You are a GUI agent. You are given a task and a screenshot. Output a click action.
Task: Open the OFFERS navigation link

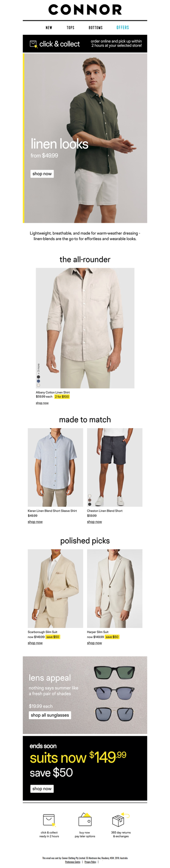(x=123, y=28)
